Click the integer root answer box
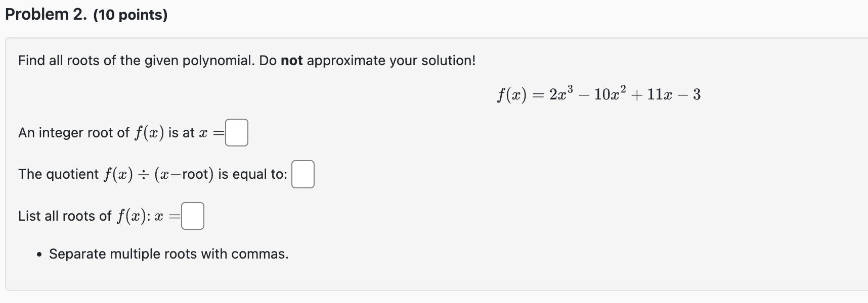This screenshot has width=868, height=303. (236, 133)
